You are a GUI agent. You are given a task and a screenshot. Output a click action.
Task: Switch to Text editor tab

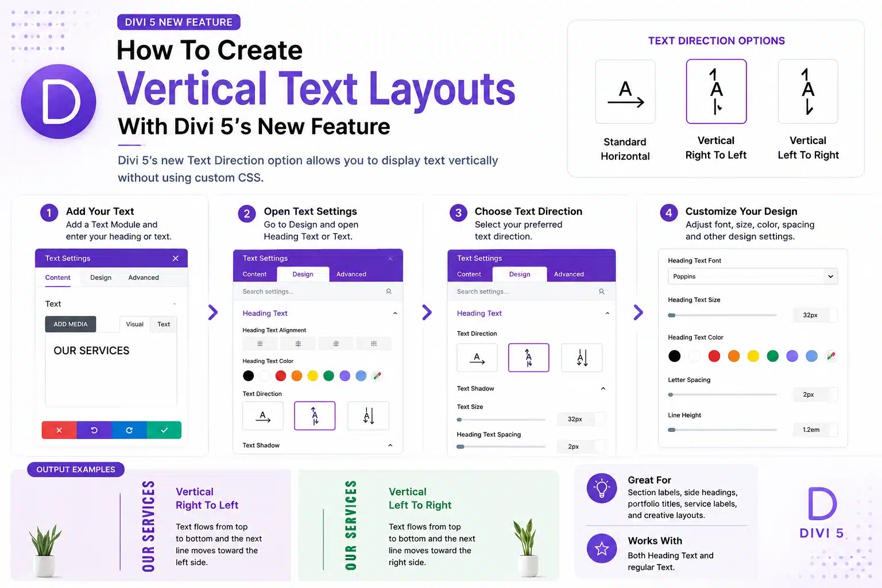click(x=164, y=324)
